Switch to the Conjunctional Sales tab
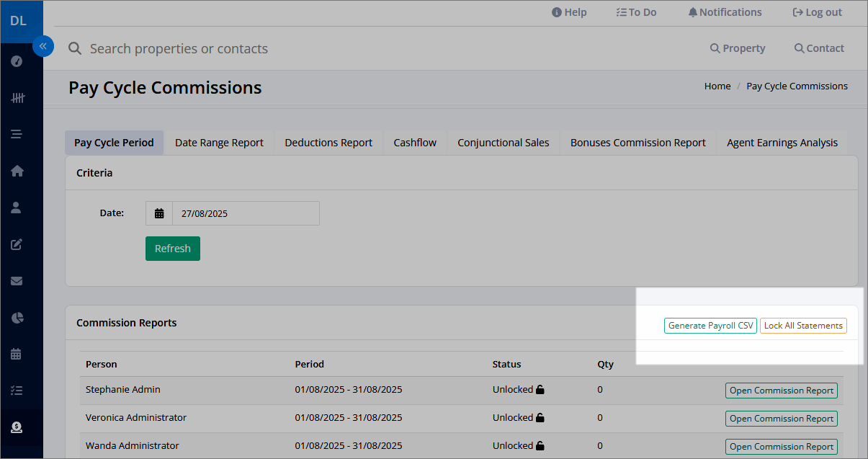 [504, 143]
